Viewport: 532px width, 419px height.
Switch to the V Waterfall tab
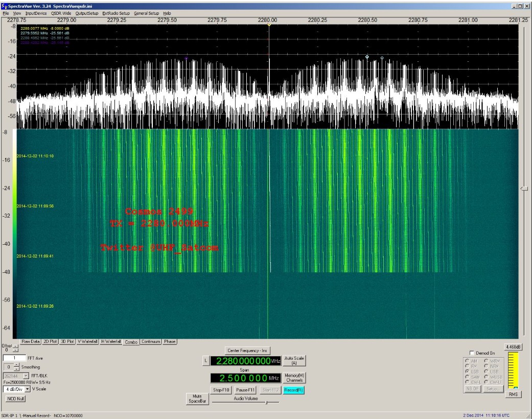point(88,341)
